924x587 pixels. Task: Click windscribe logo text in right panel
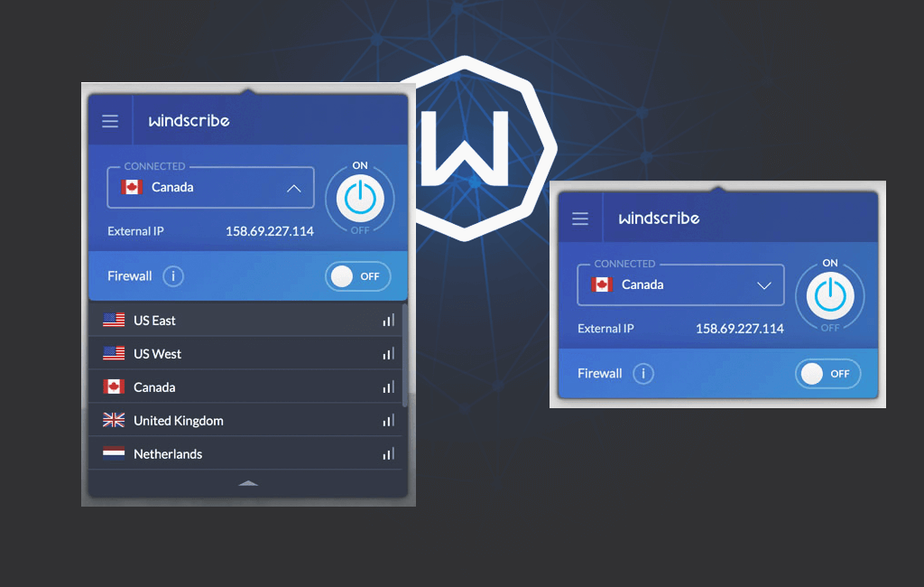click(660, 219)
